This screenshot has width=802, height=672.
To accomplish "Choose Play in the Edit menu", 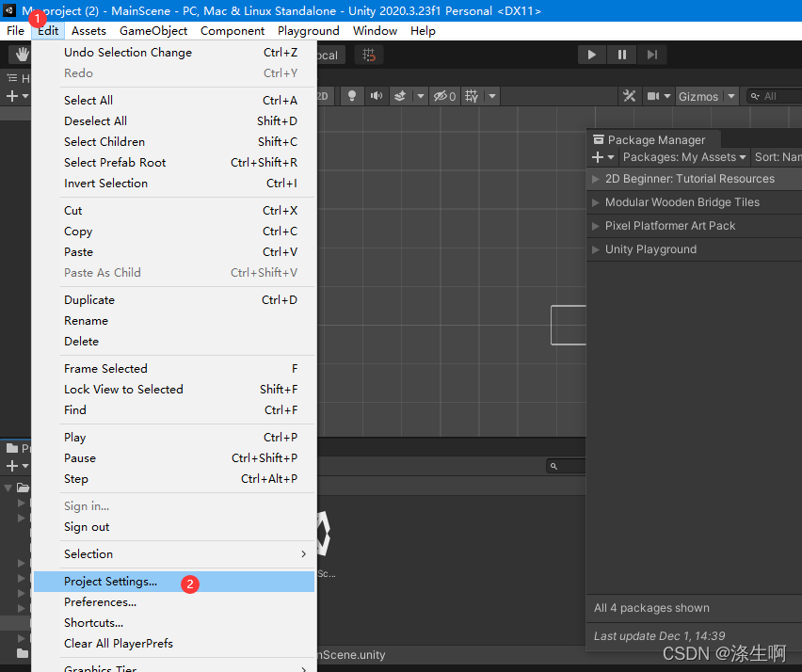I will point(174,438).
